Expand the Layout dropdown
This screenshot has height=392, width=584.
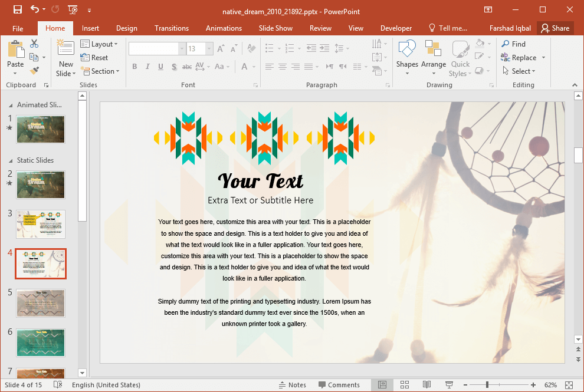coord(99,44)
